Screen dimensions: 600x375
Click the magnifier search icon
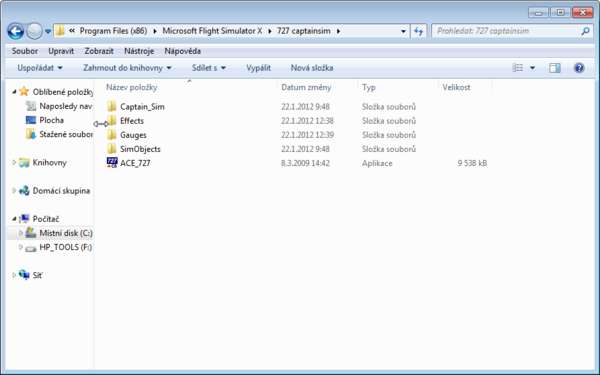tap(585, 31)
